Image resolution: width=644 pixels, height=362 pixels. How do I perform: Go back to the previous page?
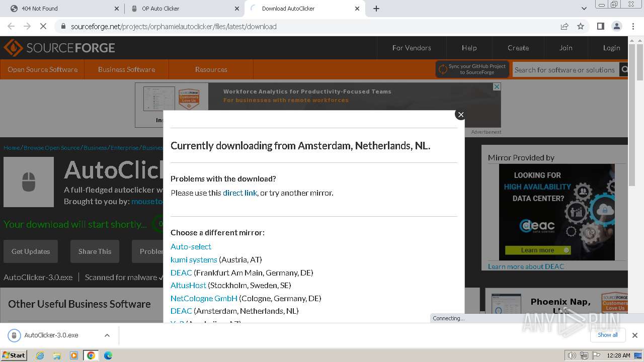11,26
